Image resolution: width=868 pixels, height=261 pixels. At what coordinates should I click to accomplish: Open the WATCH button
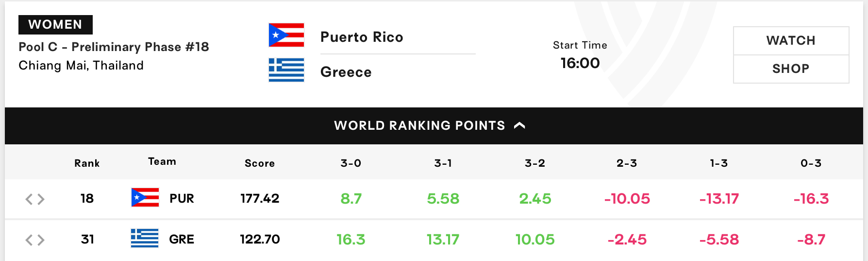pos(791,41)
